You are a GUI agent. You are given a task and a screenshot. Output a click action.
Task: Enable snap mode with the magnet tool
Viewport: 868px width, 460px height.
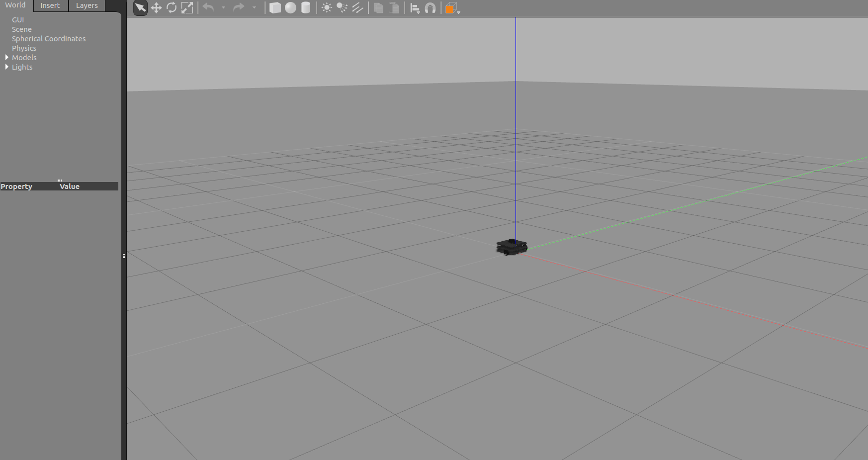(430, 8)
